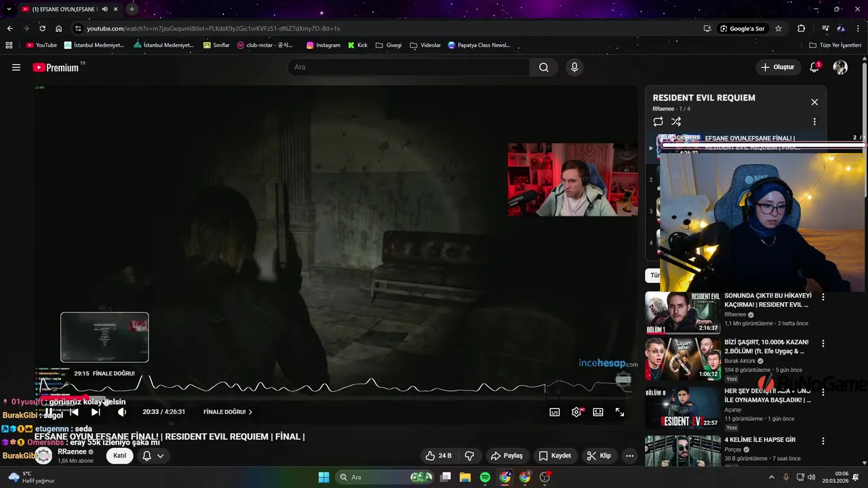Open the Papatya Class Newsl... bookmark

click(x=479, y=45)
